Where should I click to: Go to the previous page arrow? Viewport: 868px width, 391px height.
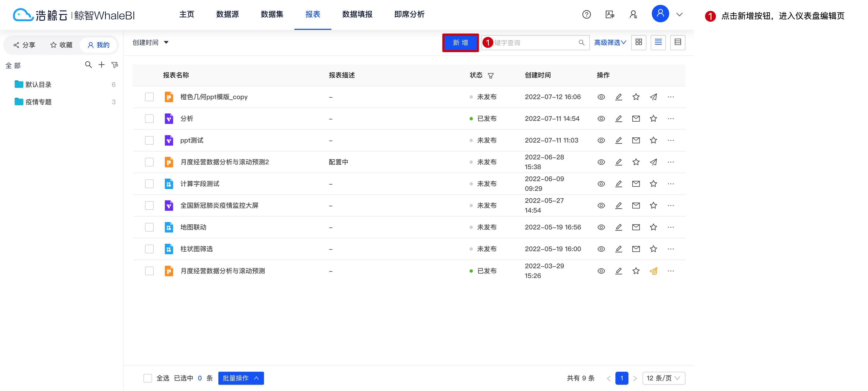click(609, 379)
